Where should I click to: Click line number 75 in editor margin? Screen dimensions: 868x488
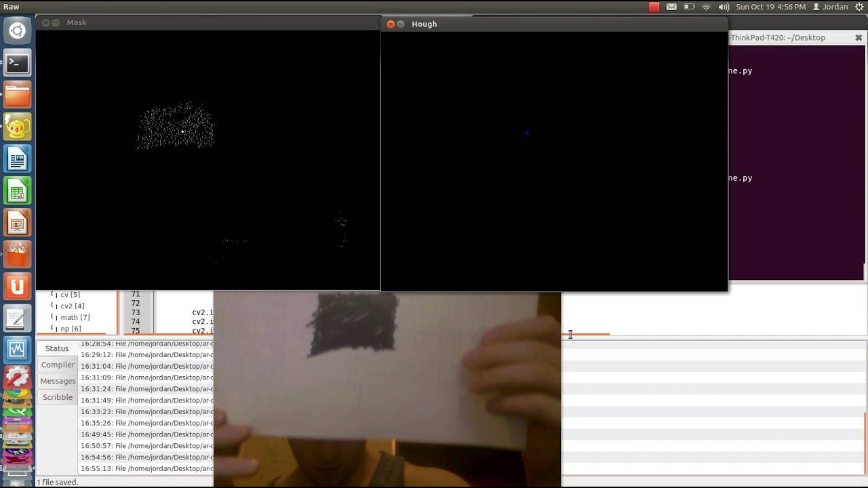(136, 330)
